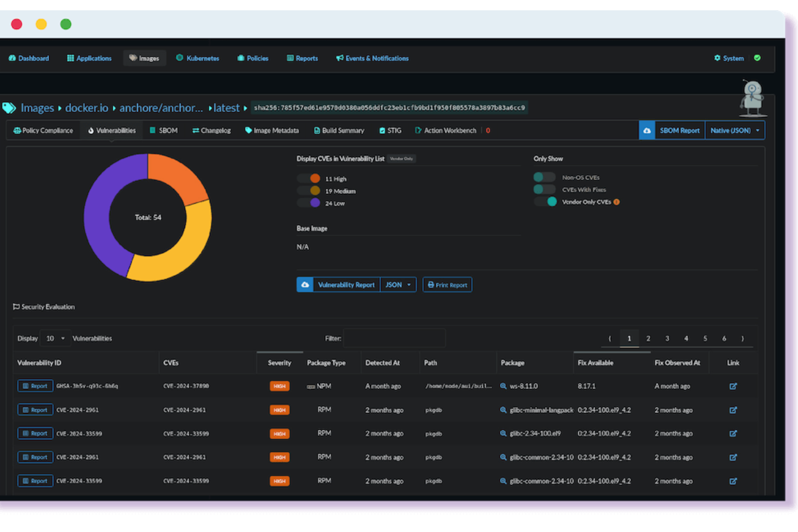Open external link for glibc-2.34-100.el9 row

tap(733, 433)
